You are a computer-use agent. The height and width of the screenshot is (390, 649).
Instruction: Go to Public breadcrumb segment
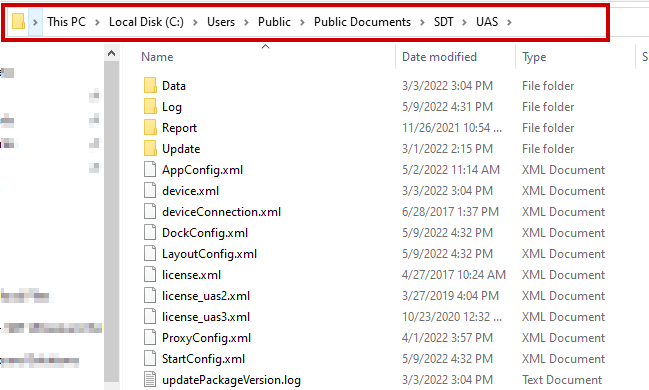point(274,22)
